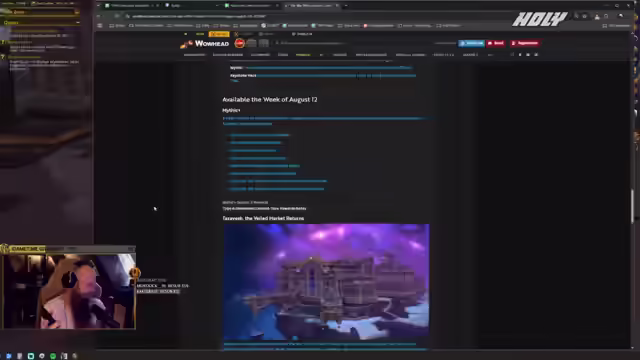Screen dimensions: 640x360
Task: Reload the page with the refresh icon
Action: pyautogui.click(x=117, y=16)
